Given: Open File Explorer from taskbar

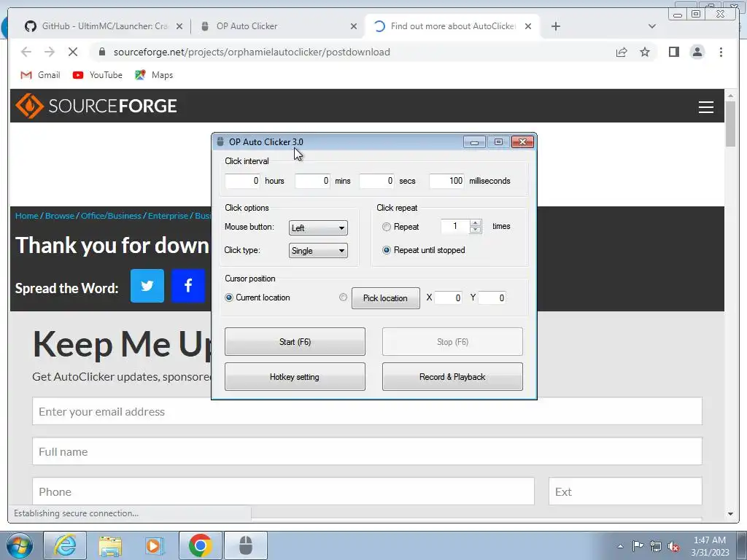Looking at the screenshot, I should [110, 545].
